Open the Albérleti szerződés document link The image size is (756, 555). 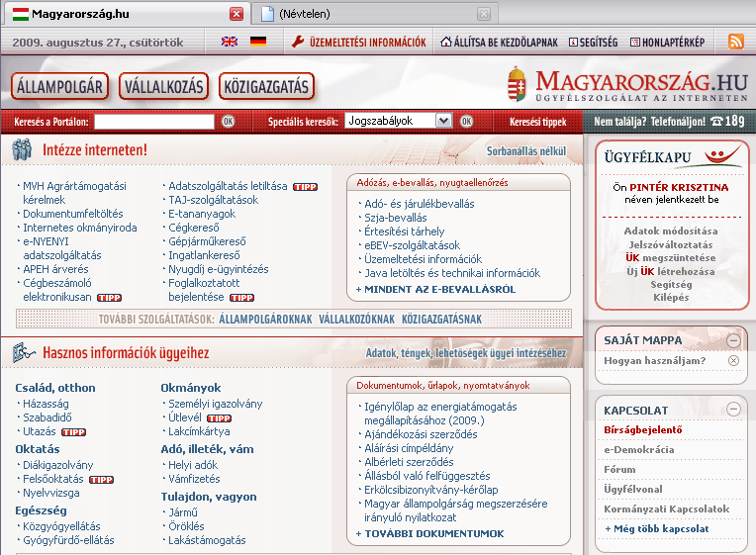click(409, 462)
